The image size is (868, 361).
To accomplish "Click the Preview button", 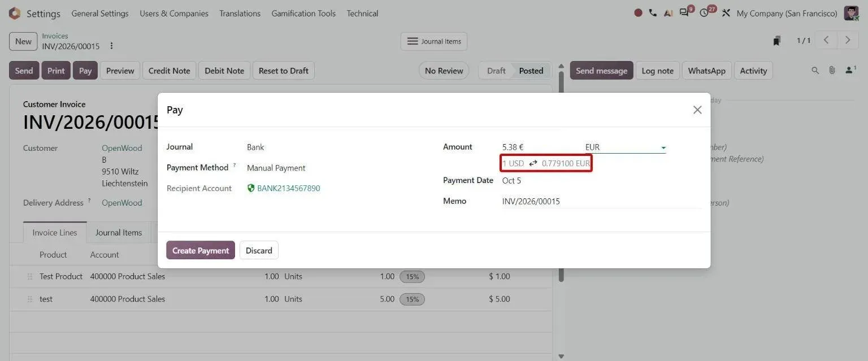I will click(120, 71).
